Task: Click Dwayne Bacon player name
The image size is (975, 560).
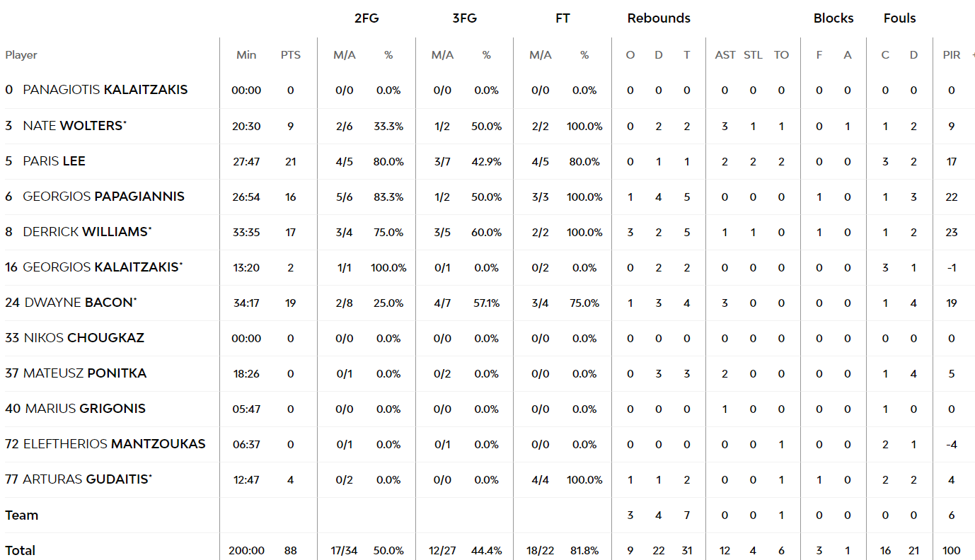Action: click(x=79, y=303)
